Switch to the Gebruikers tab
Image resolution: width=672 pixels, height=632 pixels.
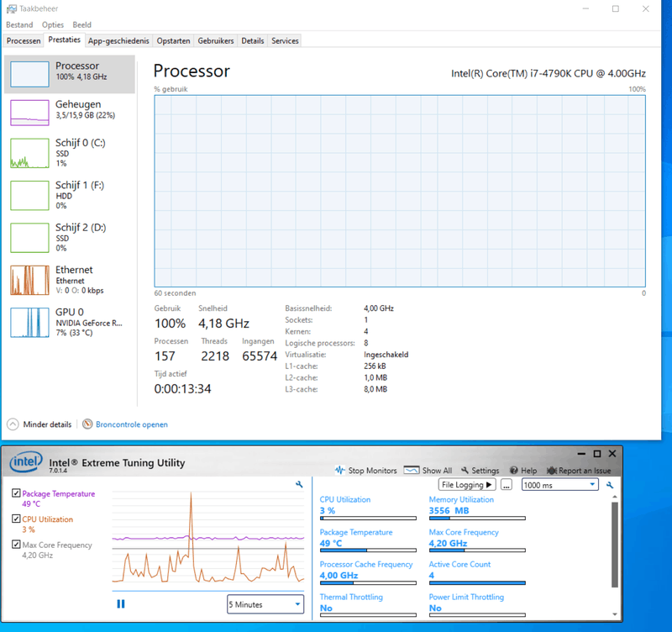click(216, 40)
